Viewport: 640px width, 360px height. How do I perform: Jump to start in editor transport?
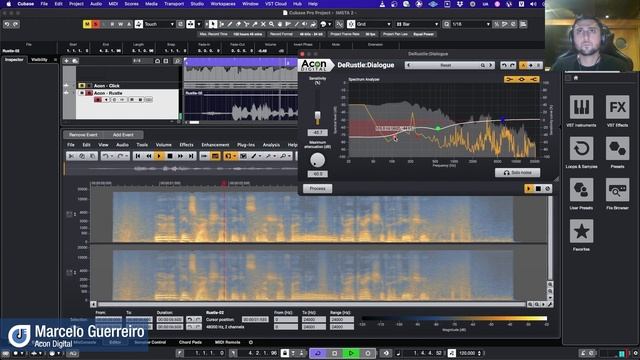coord(138,156)
